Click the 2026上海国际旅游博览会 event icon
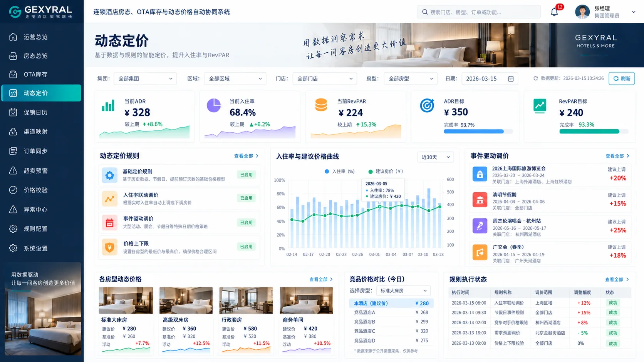644x362 pixels. coord(480,174)
